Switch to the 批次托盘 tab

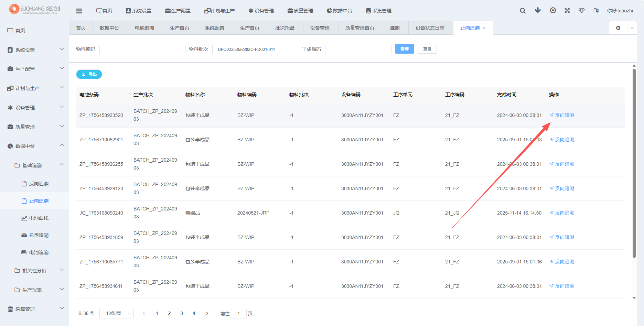(285, 28)
